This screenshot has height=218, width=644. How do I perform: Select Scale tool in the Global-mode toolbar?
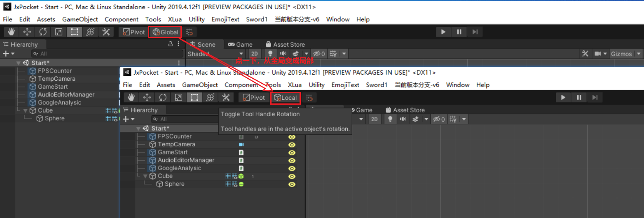(59, 32)
